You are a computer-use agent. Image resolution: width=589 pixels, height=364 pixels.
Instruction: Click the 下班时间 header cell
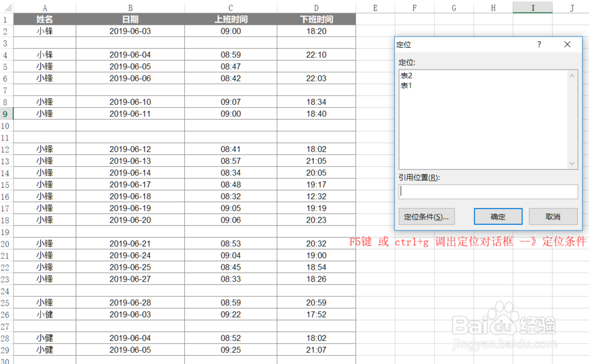(x=316, y=19)
